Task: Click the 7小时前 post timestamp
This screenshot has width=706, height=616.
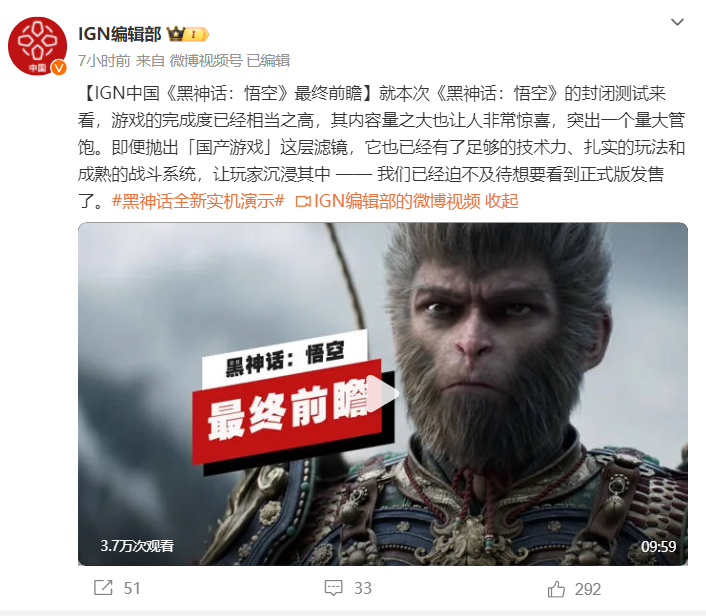Action: 104,61
